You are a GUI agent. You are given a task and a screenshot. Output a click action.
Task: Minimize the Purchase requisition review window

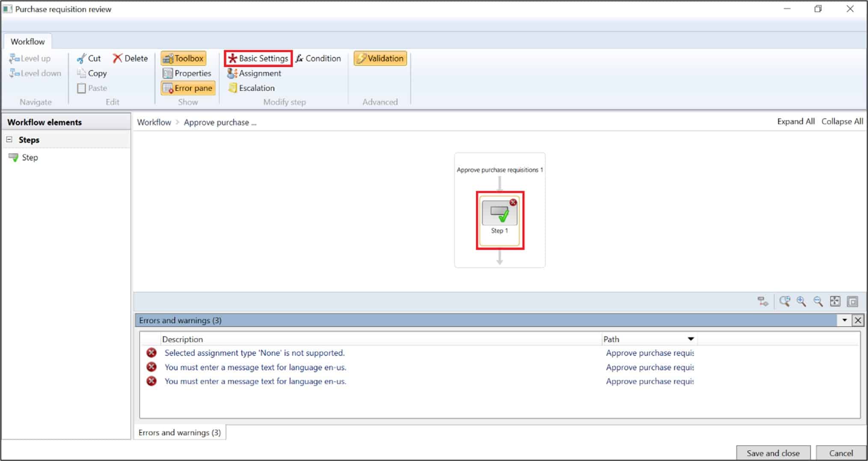click(787, 9)
